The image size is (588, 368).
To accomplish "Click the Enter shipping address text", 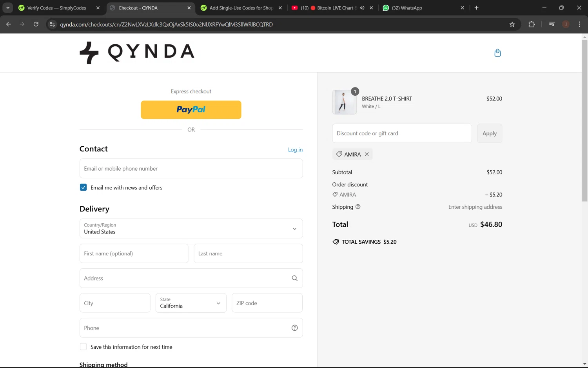I will [475, 207].
